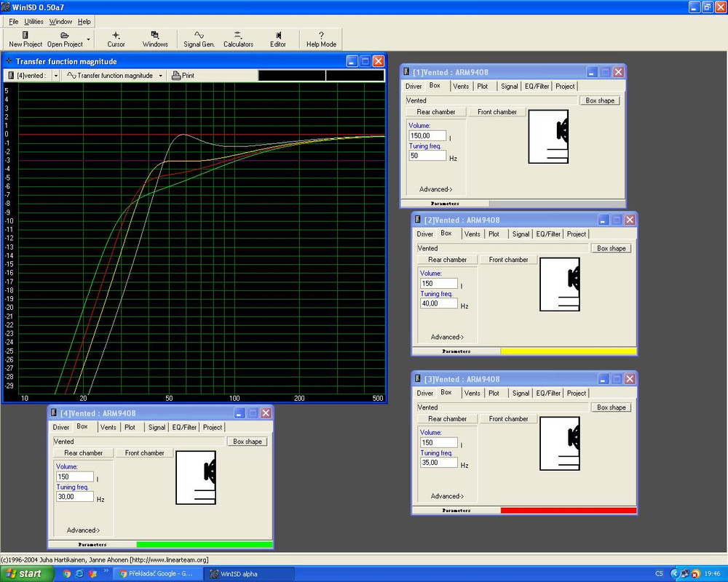Activate the Cursor tool
Viewport: 728px width, 582px height.
pos(116,39)
